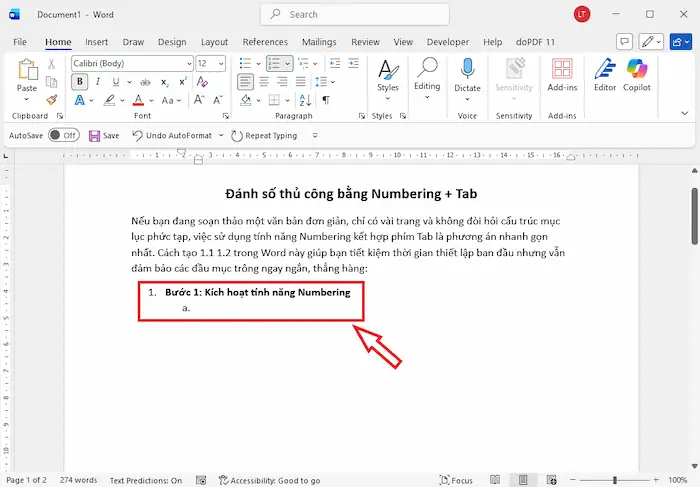
Task: Click Undo AutoFormat button
Action: pyautogui.click(x=171, y=135)
